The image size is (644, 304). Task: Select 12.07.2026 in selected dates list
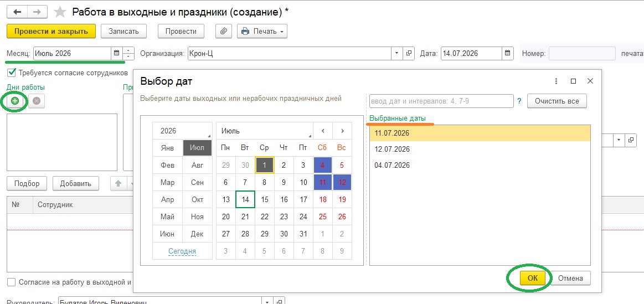click(480, 149)
